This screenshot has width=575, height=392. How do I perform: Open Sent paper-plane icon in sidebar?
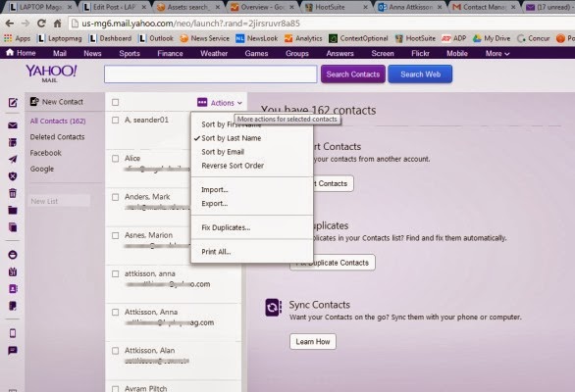point(13,159)
